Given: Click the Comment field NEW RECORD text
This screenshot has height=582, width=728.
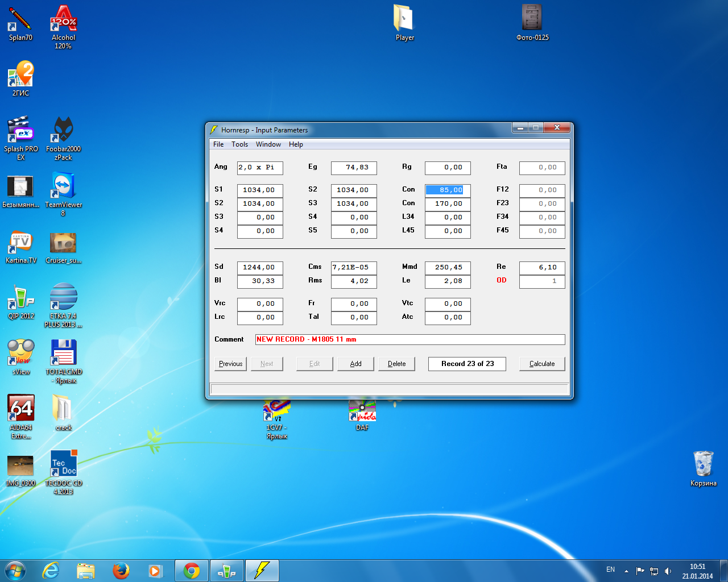Looking at the screenshot, I should click(x=410, y=339).
